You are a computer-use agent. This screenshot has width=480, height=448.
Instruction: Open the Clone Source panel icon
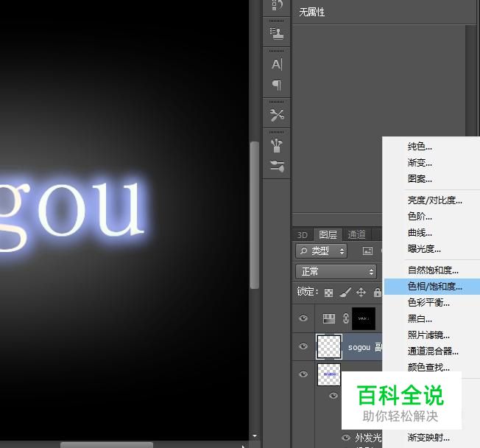[276, 33]
